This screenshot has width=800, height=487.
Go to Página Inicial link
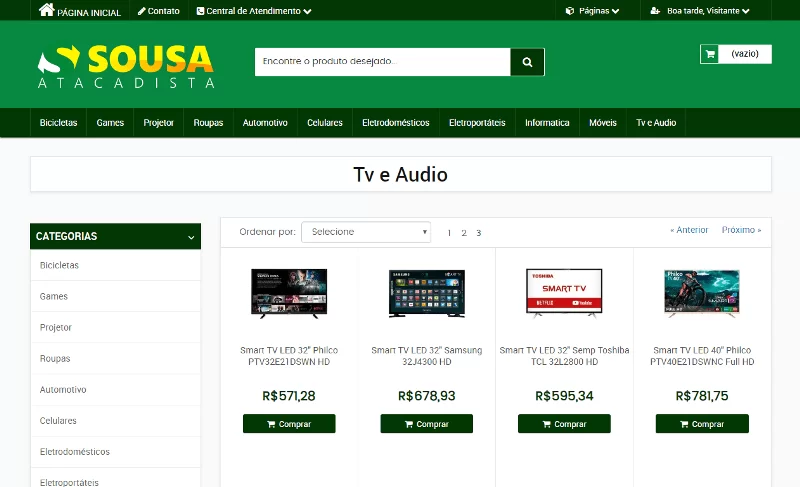pos(89,12)
